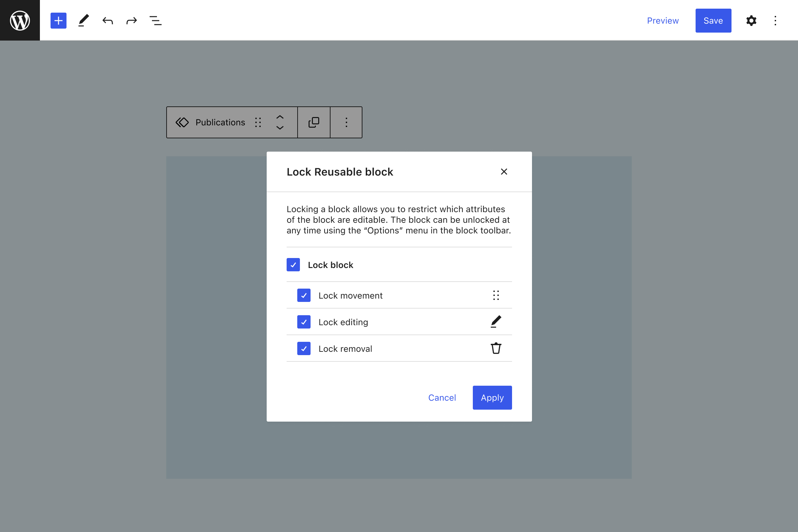Screen dimensions: 798x532
Task: Toggle the Lock editing checkbox
Action: click(x=304, y=322)
